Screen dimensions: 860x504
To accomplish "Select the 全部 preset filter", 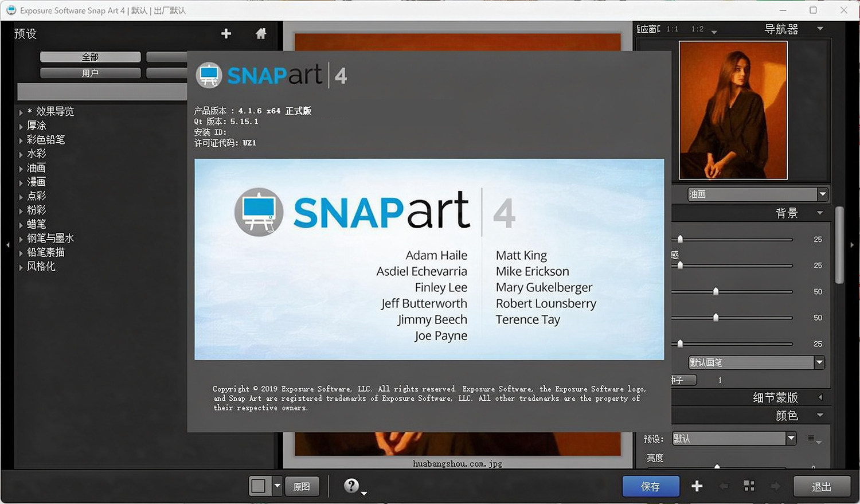I will [x=90, y=57].
